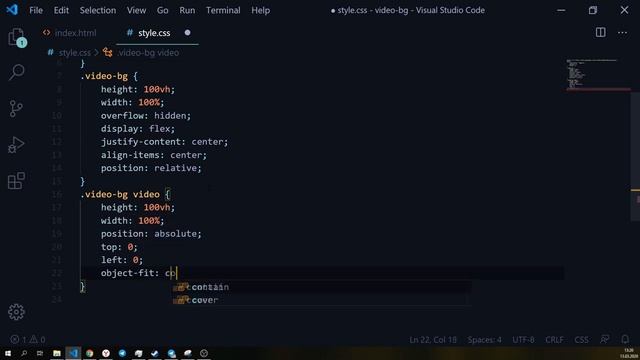Open the View menu
The width and height of the screenshot is (640, 360).
136,10
